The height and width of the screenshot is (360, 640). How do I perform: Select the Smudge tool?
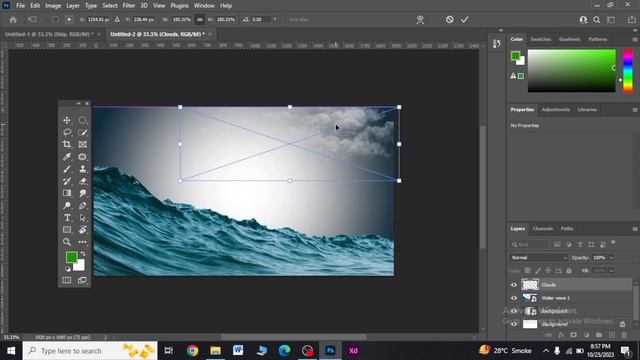click(82, 193)
